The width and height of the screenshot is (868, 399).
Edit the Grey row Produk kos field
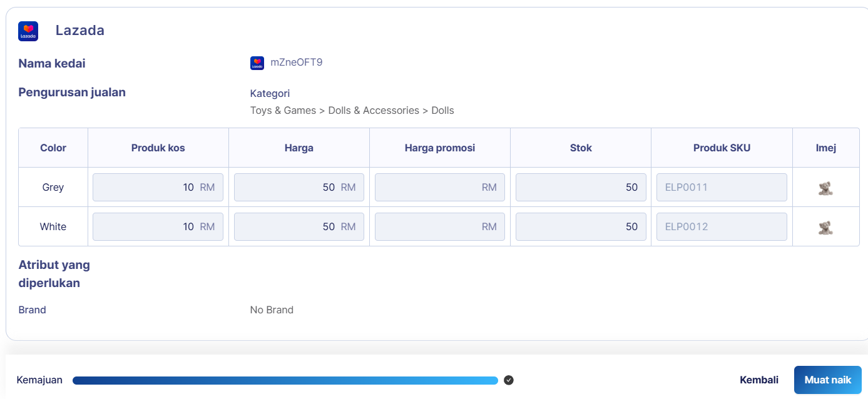point(158,188)
